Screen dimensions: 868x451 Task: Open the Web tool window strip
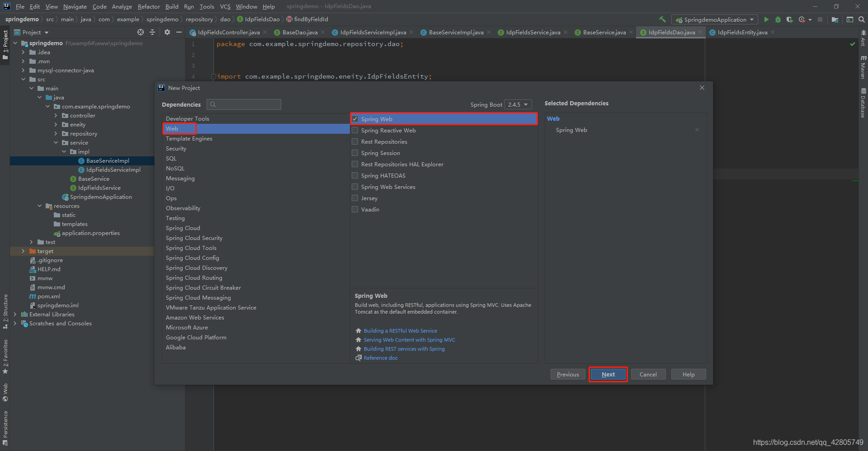coord(5,392)
